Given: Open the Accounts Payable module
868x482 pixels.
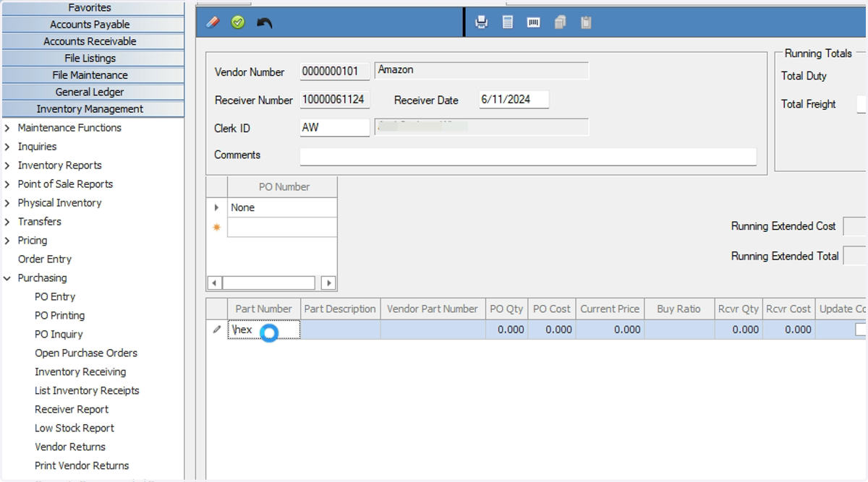Looking at the screenshot, I should pyautogui.click(x=93, y=24).
